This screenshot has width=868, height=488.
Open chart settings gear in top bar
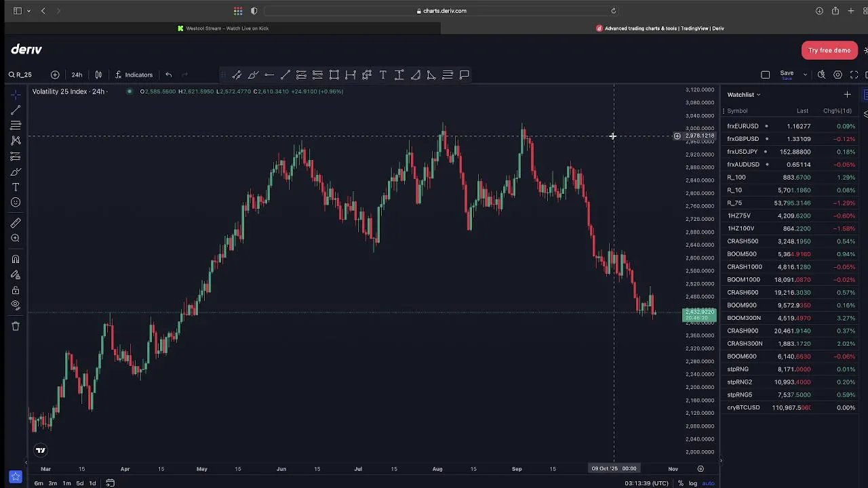pos(837,75)
